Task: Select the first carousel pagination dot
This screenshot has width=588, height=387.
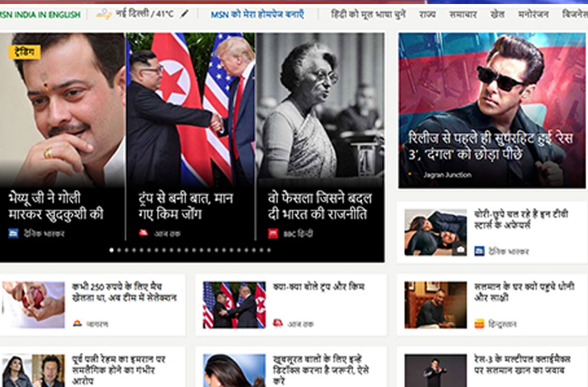Action: [111, 250]
